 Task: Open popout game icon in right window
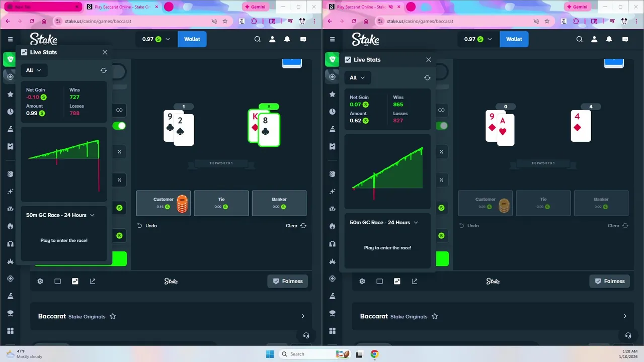click(x=415, y=282)
